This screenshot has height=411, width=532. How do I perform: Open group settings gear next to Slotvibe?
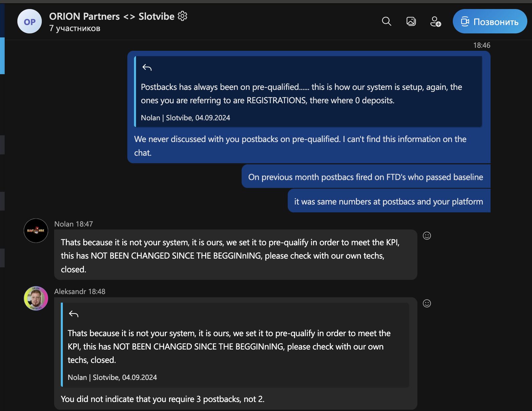182,16
